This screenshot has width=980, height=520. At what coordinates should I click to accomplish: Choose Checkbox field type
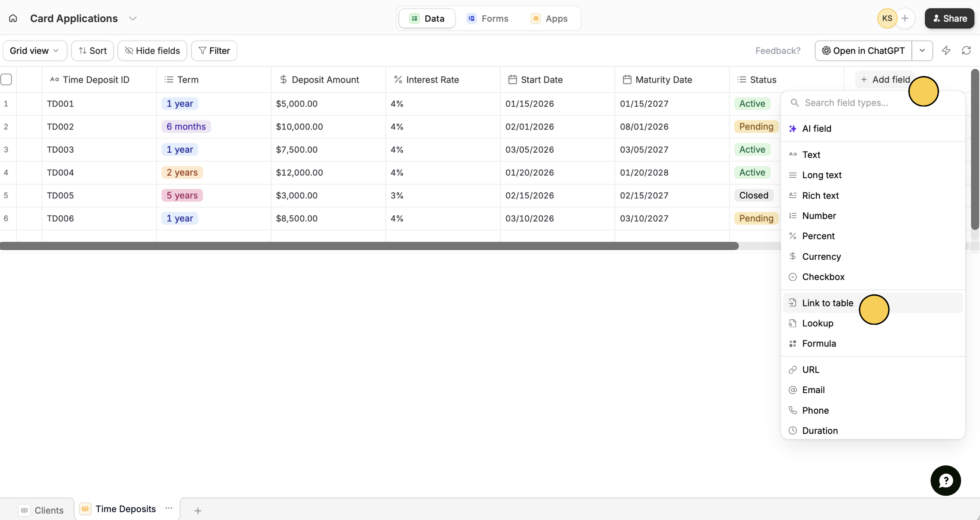823,277
